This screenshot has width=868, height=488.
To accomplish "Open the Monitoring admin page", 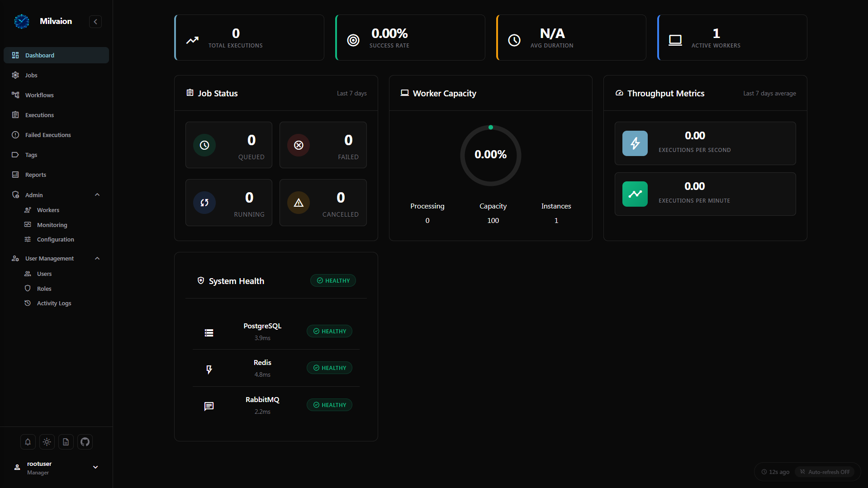I will pos(52,225).
